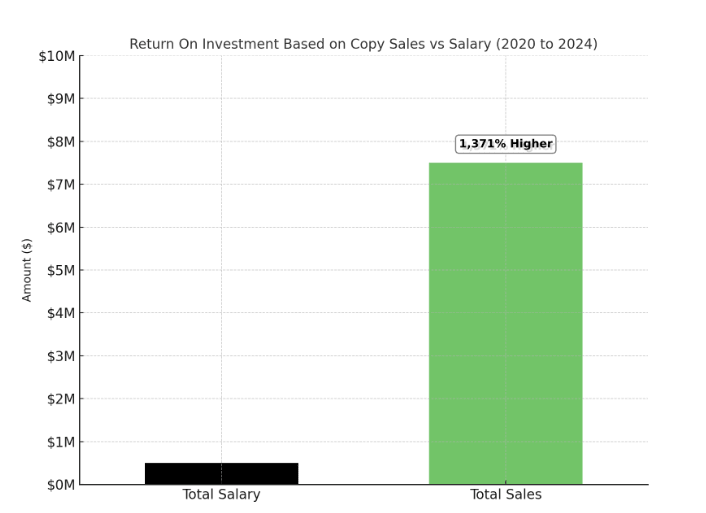Select the $4M y-axis tick label
The height and width of the screenshot is (513, 706).
pos(58,313)
